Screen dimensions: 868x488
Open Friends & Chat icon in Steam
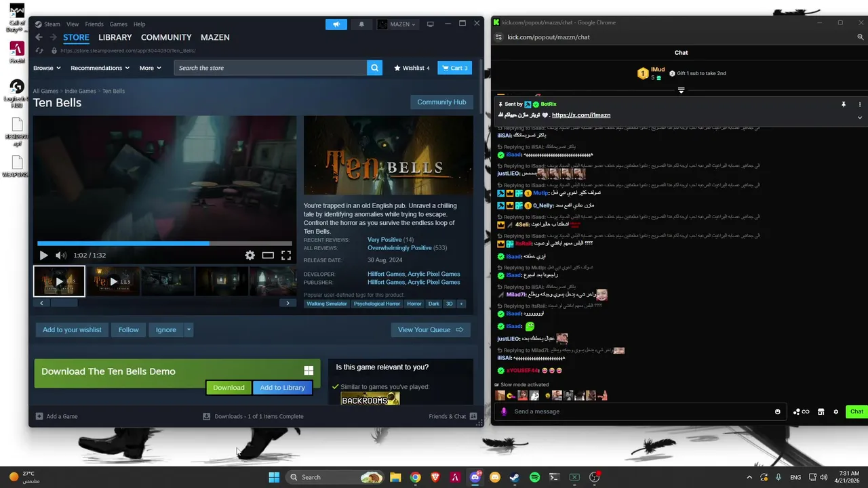(x=473, y=416)
